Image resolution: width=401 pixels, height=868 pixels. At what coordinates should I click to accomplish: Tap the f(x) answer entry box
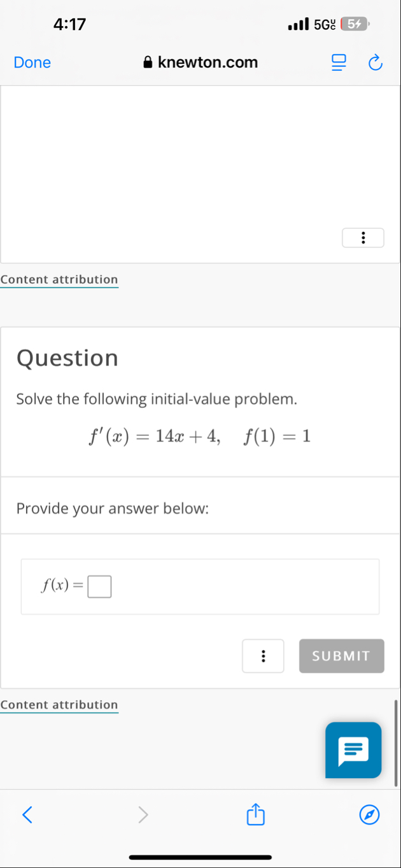point(99,586)
